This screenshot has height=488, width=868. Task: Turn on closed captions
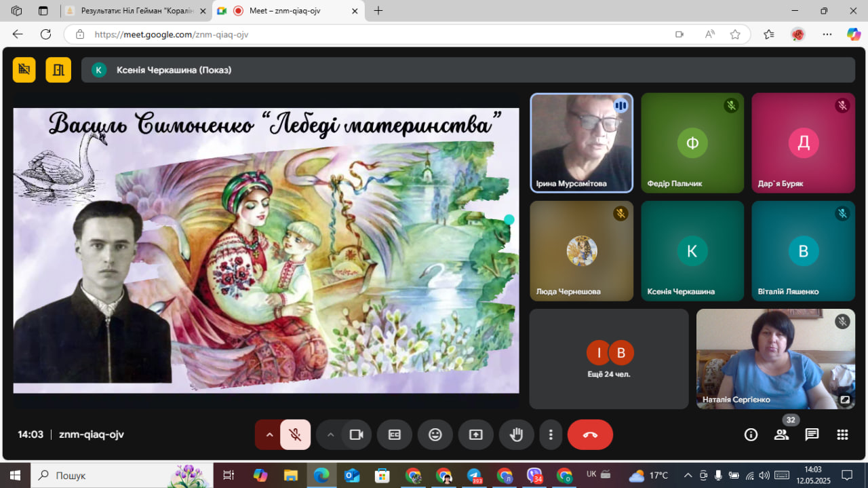click(x=395, y=434)
